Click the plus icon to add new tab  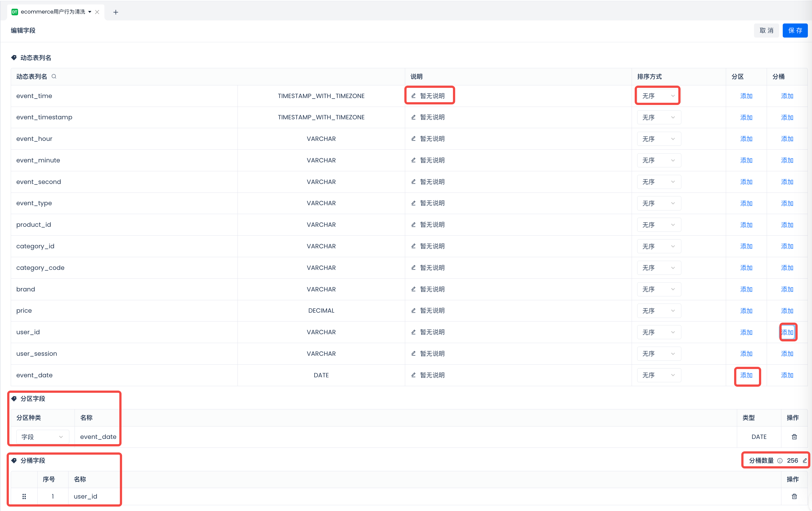[116, 12]
